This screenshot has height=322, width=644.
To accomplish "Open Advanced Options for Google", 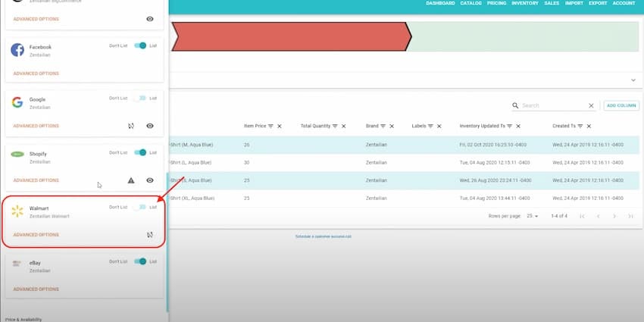I will click(x=36, y=126).
